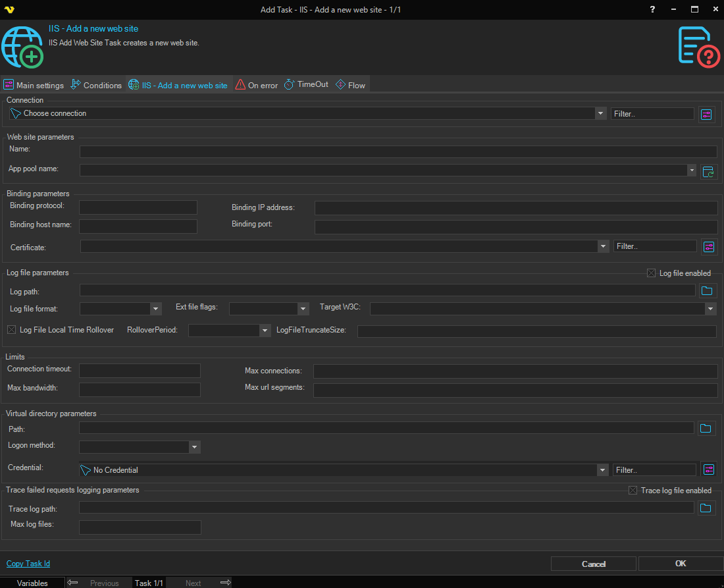Click the Max bandwidth field
This screenshot has height=588, width=724.
[140, 389]
